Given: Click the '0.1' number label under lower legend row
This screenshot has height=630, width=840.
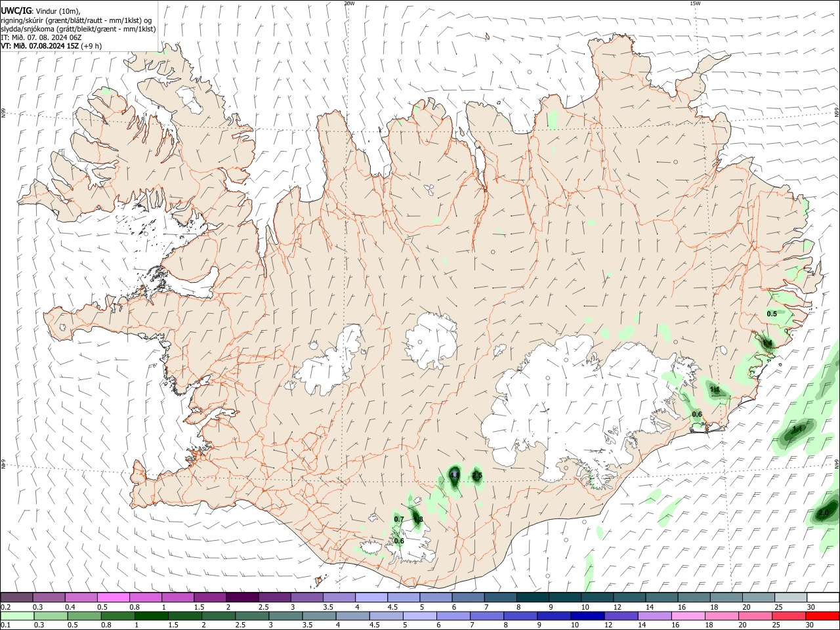Looking at the screenshot, I should click(5, 625).
